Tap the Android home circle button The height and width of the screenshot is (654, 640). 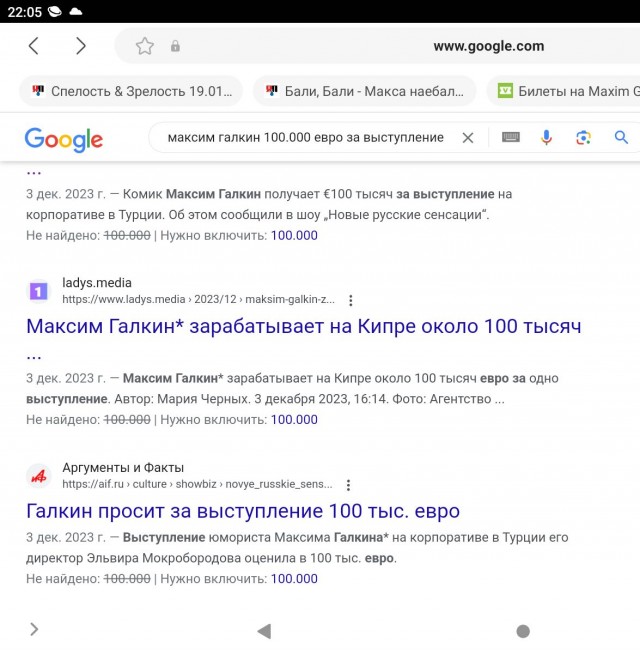pyautogui.click(x=523, y=631)
